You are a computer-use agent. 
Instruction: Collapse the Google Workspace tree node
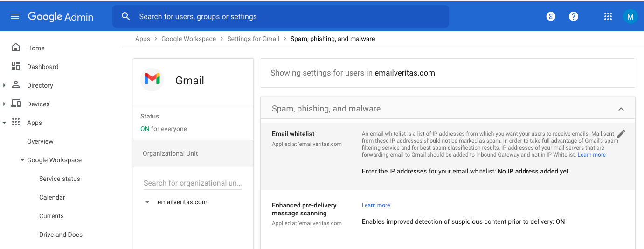pos(22,160)
